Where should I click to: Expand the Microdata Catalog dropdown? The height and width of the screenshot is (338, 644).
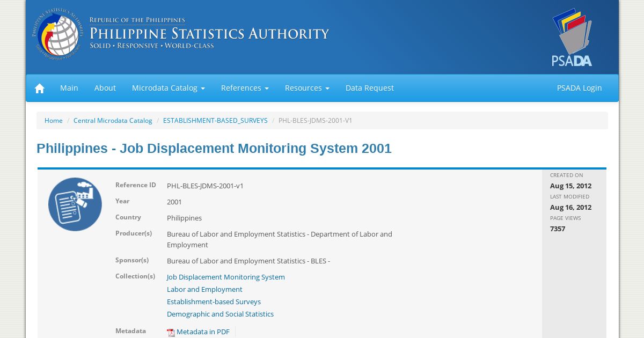pos(169,88)
